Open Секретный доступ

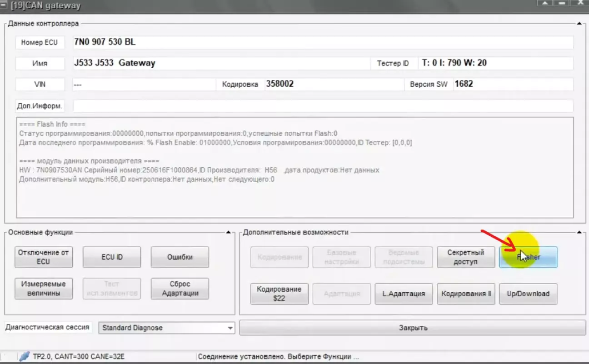pyautogui.click(x=466, y=257)
